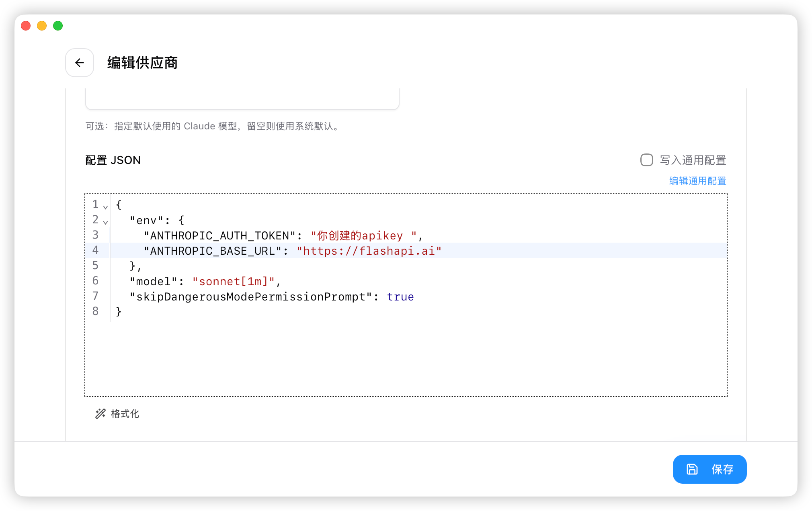This screenshot has height=511, width=812.
Task: Click line number 8 in gutter
Action: 95,311
